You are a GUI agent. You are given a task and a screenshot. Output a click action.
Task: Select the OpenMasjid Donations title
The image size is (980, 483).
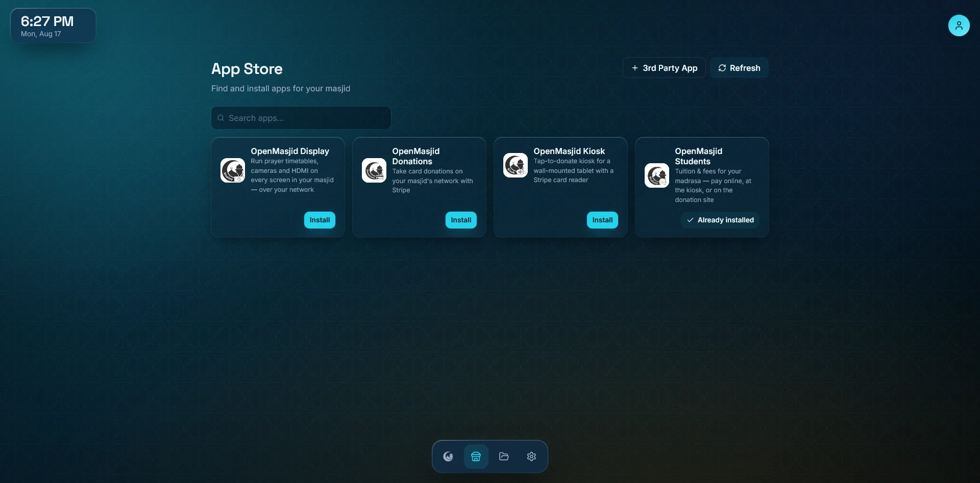416,156
